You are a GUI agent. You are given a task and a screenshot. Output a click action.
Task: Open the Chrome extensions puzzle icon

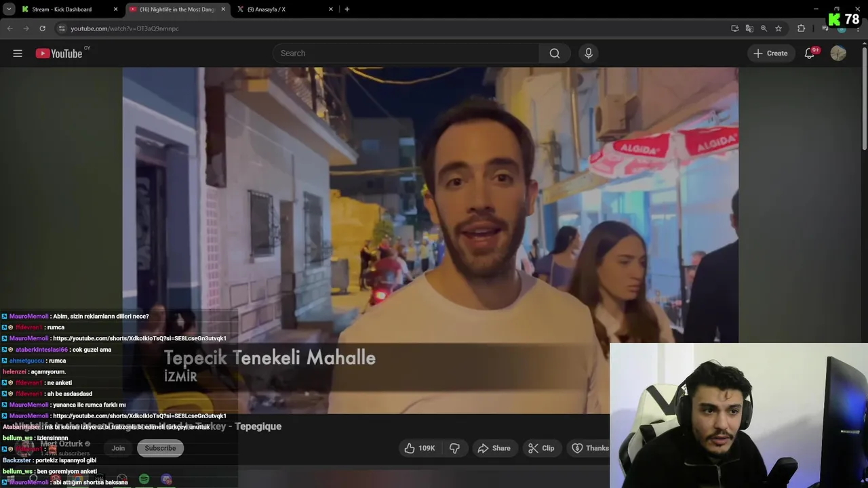click(x=802, y=28)
